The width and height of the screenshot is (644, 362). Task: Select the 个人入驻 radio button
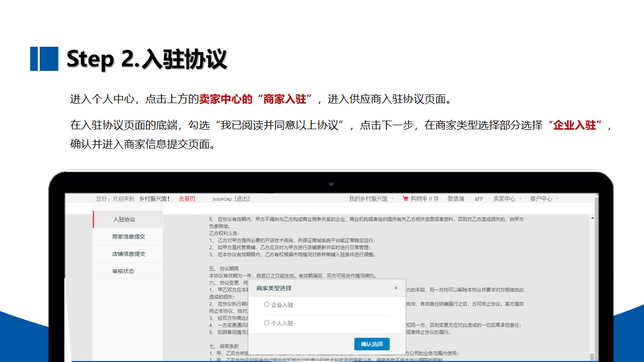267,323
